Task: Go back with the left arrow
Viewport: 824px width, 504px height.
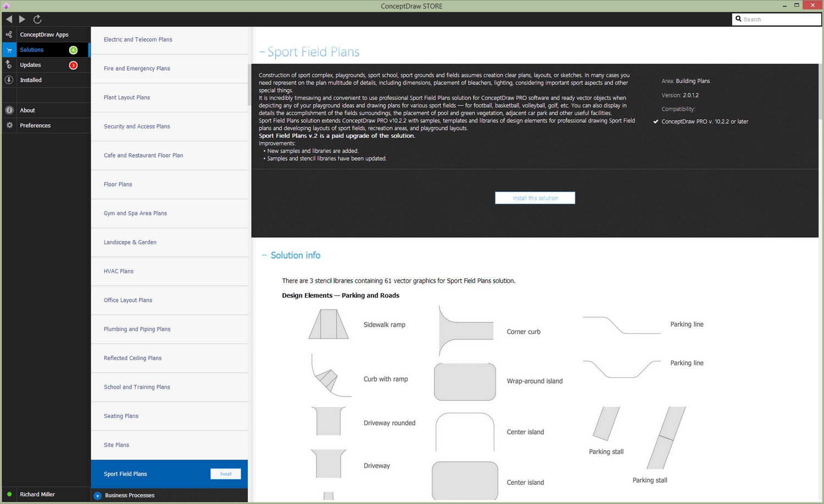Action: pyautogui.click(x=9, y=19)
